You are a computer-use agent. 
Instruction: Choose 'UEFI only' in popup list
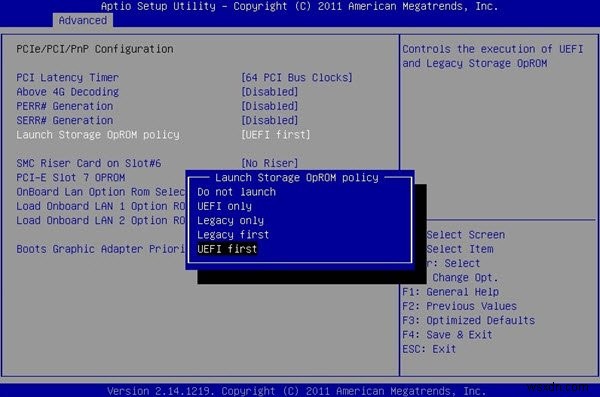(225, 206)
